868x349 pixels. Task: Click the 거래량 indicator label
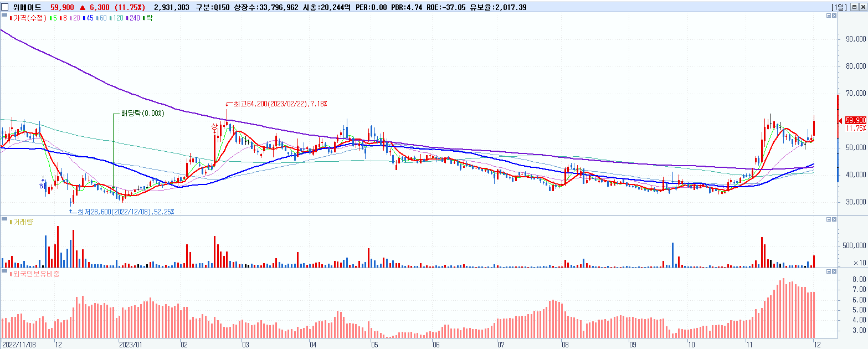[22, 222]
